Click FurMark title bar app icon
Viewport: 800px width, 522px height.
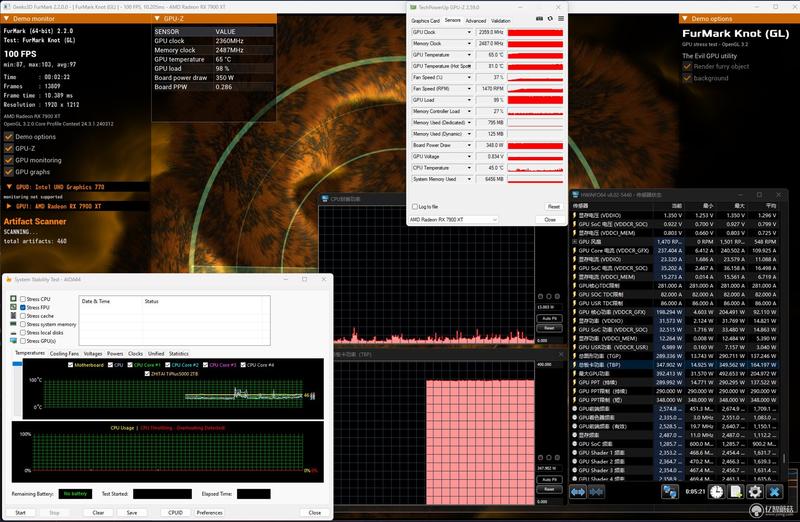(5, 7)
